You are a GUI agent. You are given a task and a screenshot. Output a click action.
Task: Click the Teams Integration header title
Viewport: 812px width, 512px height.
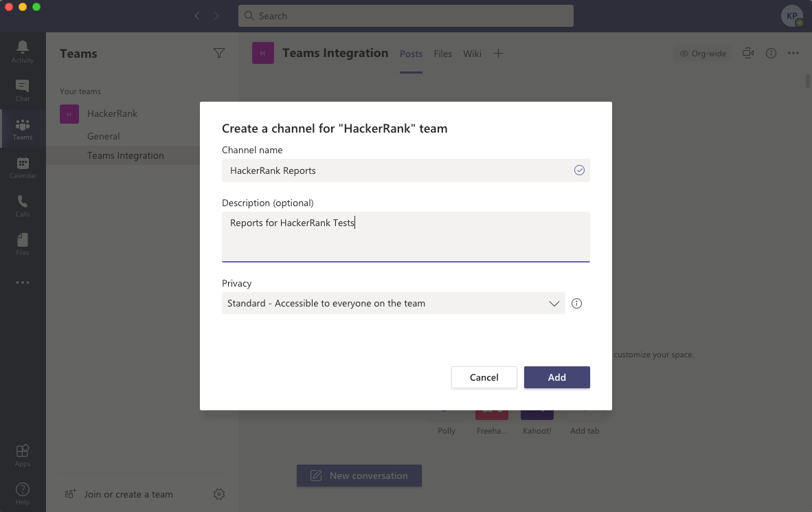click(x=335, y=53)
